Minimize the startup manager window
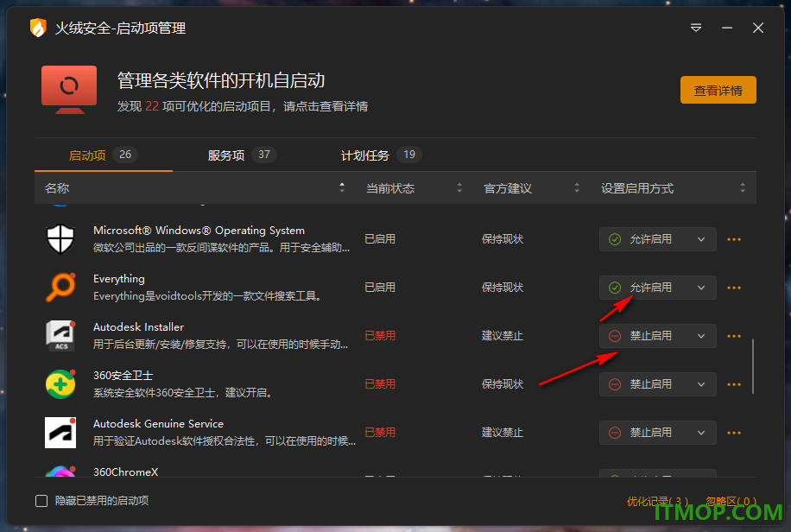 (727, 28)
